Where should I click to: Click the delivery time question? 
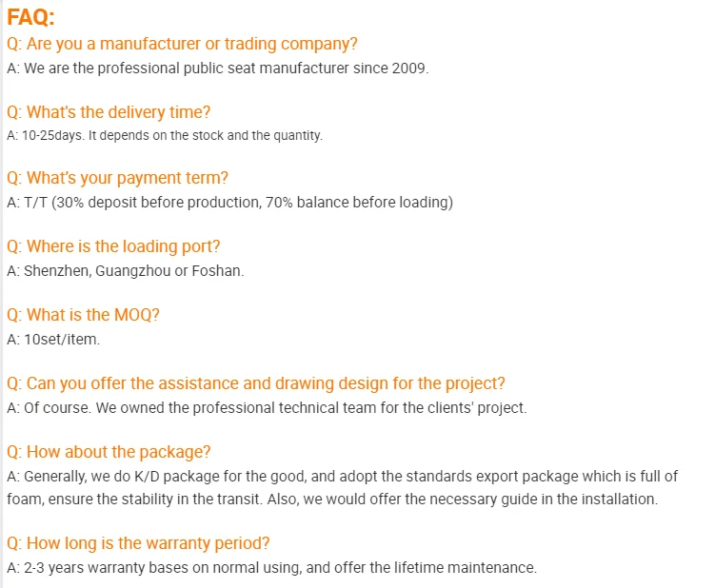coord(109,112)
